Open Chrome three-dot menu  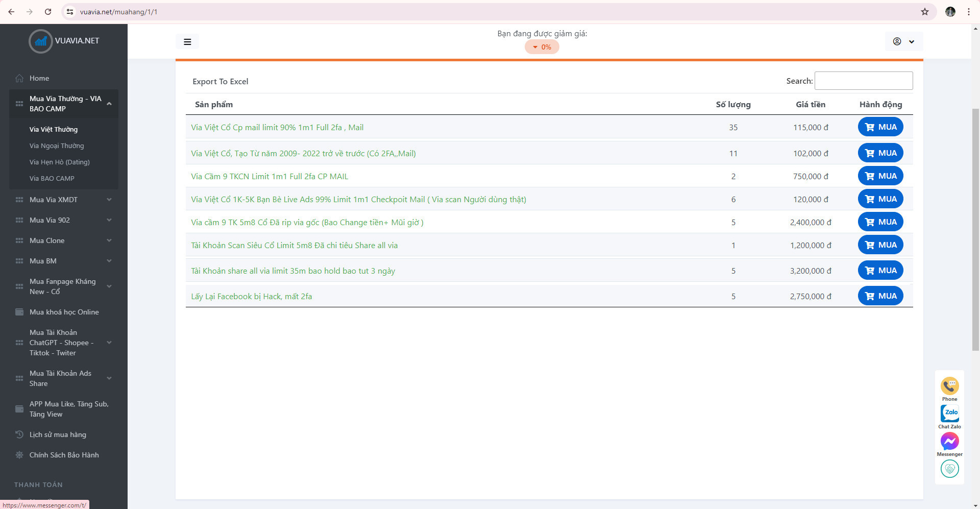[969, 12]
